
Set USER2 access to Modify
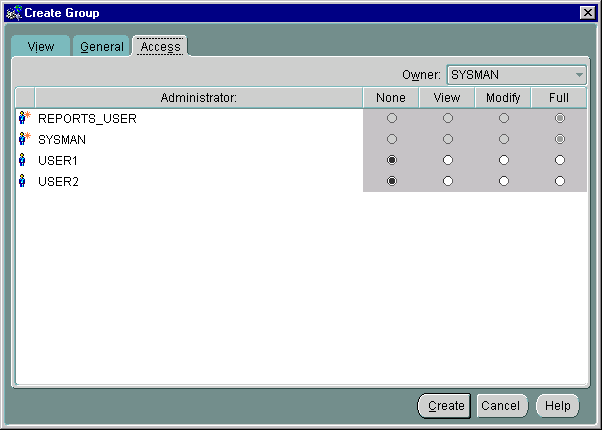503,181
